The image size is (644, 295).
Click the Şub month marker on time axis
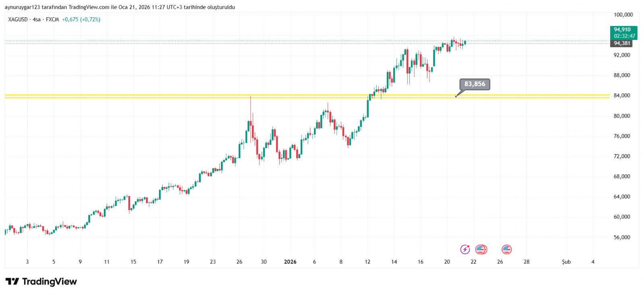[x=566, y=262]
